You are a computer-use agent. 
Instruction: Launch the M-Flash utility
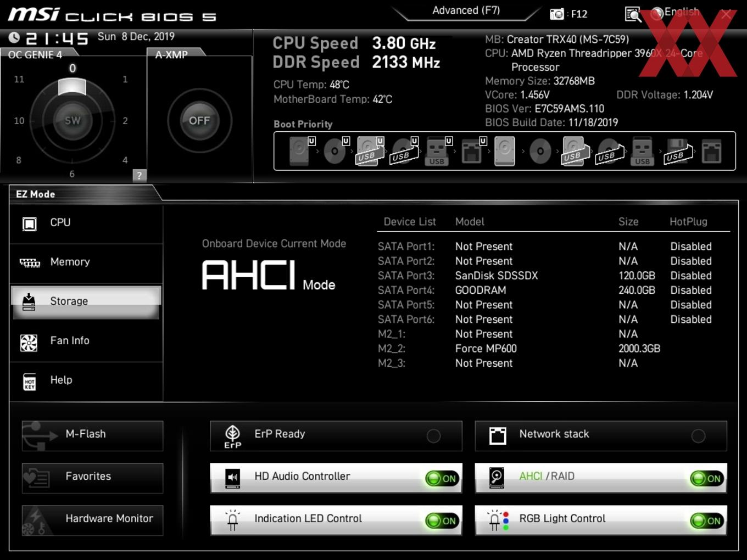point(92,435)
